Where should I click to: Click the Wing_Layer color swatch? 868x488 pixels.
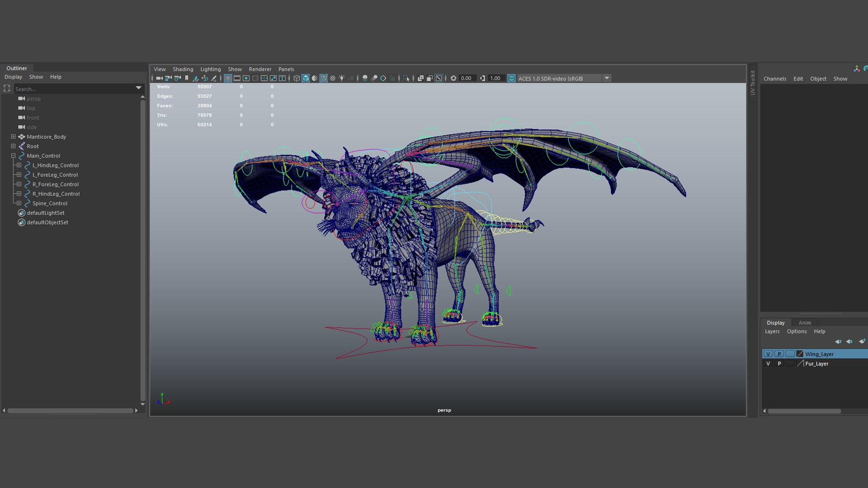point(800,354)
